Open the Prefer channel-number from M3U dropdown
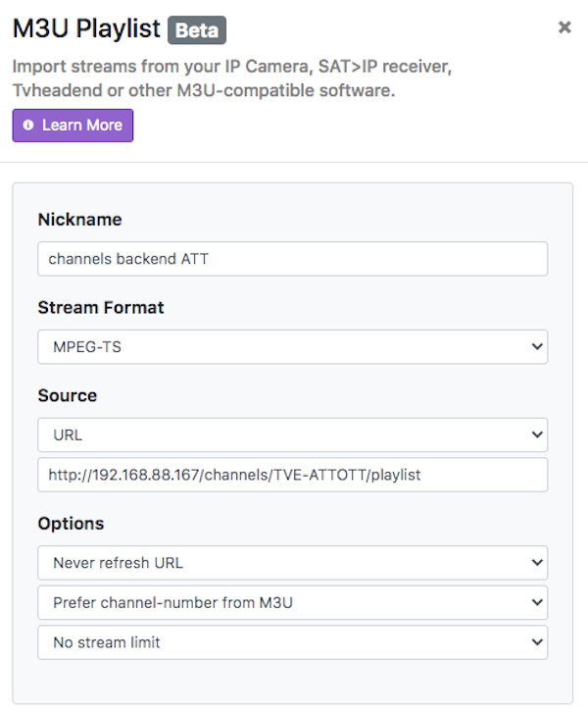 pyautogui.click(x=292, y=602)
